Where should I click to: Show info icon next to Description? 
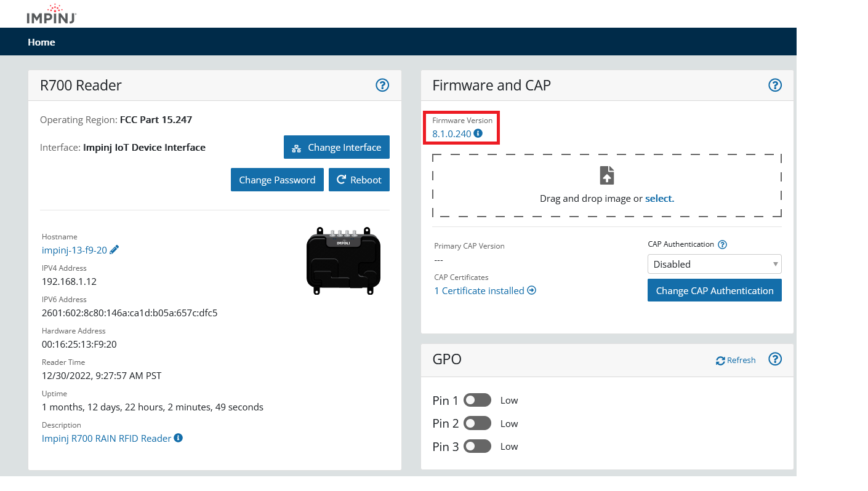[179, 437]
